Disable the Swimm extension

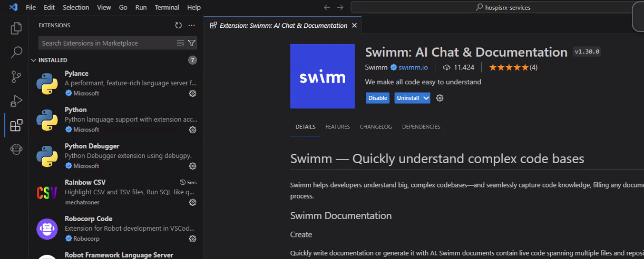click(377, 98)
